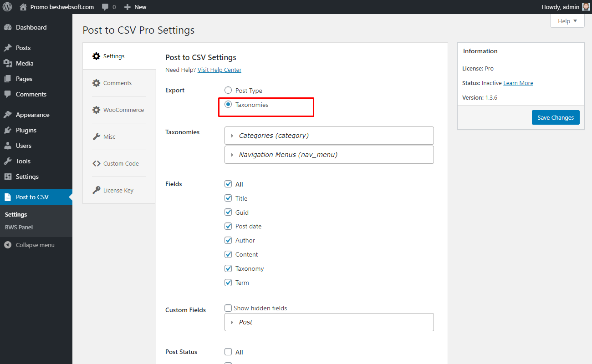Uncheck the Term field checkbox
The image size is (592, 364).
[228, 283]
